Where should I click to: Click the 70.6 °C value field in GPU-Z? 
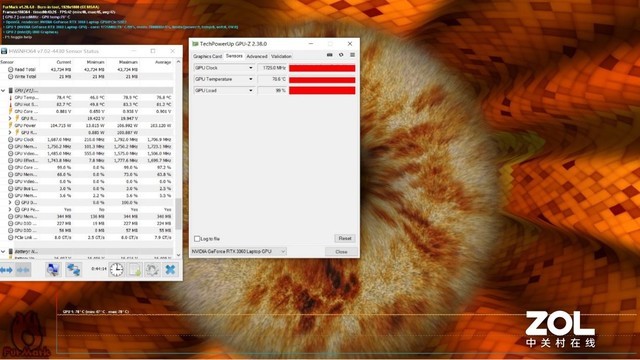[x=272, y=79]
